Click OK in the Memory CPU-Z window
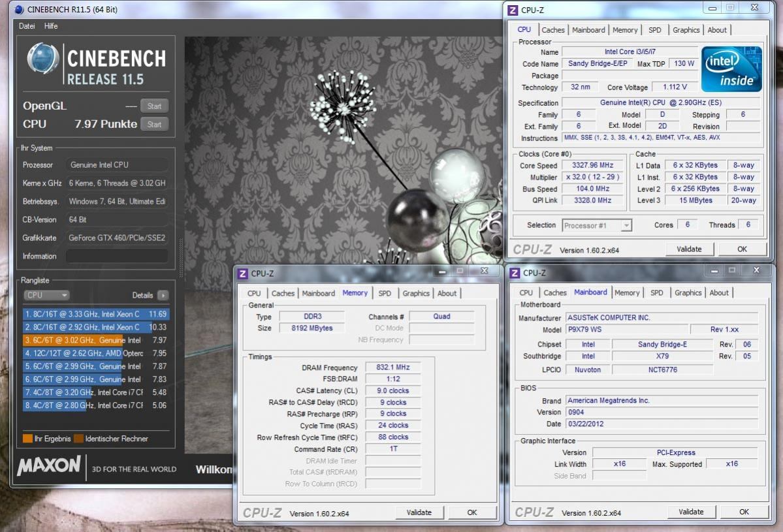Image resolution: width=783 pixels, height=532 pixels. click(472, 512)
